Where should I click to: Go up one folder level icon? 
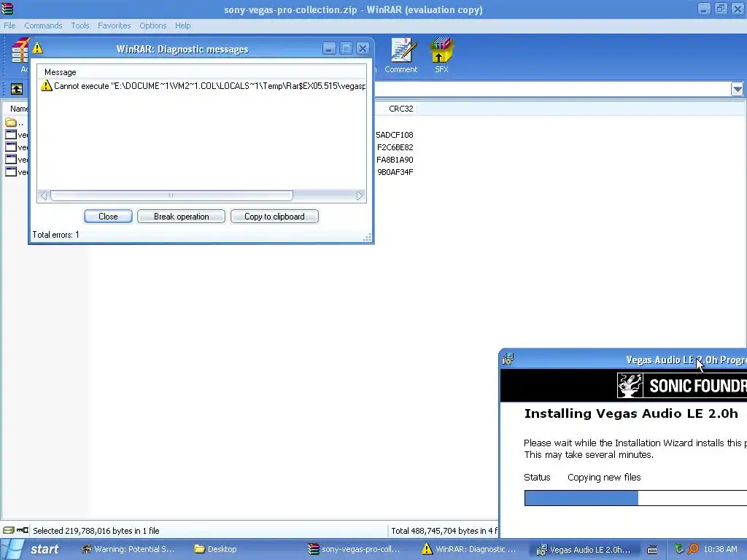tap(17, 88)
